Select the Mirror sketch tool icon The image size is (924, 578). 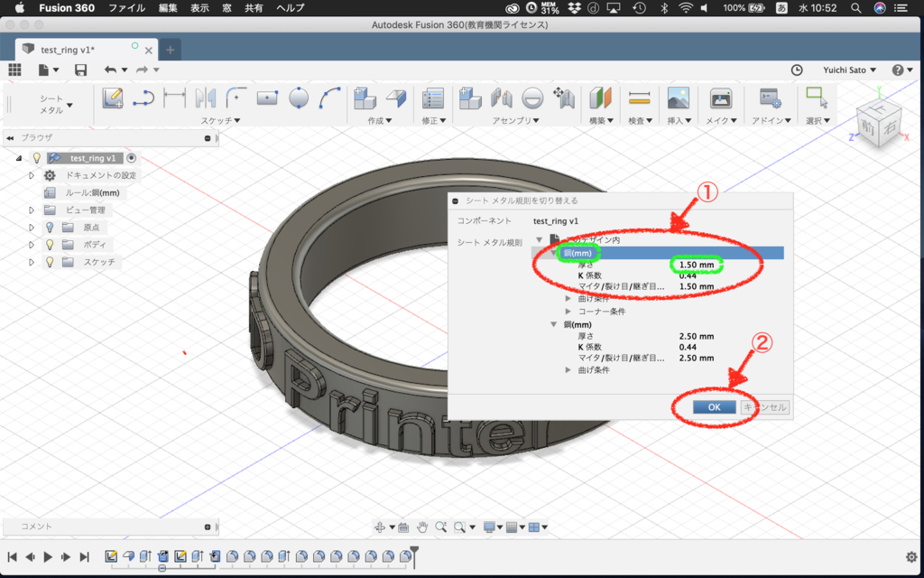click(x=206, y=98)
